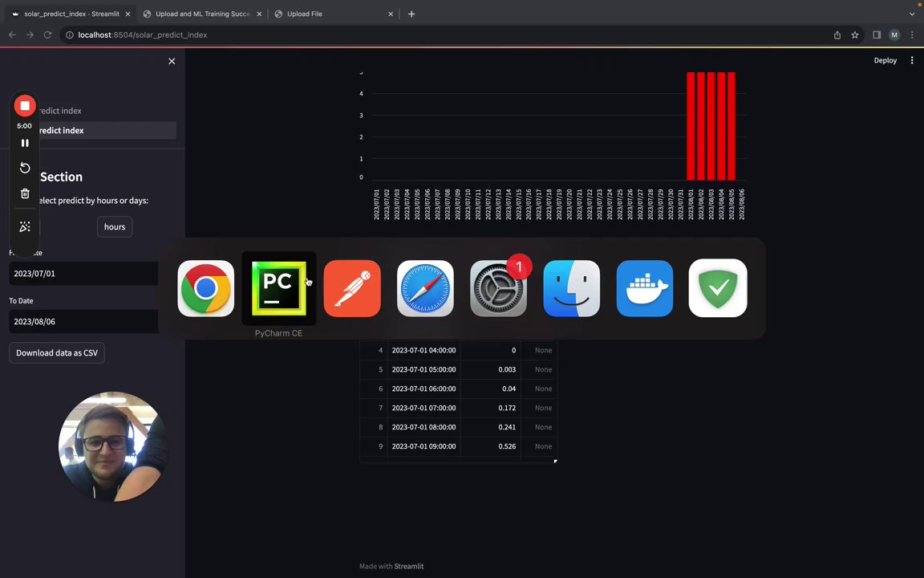Bookmark this page with the star icon

854,35
